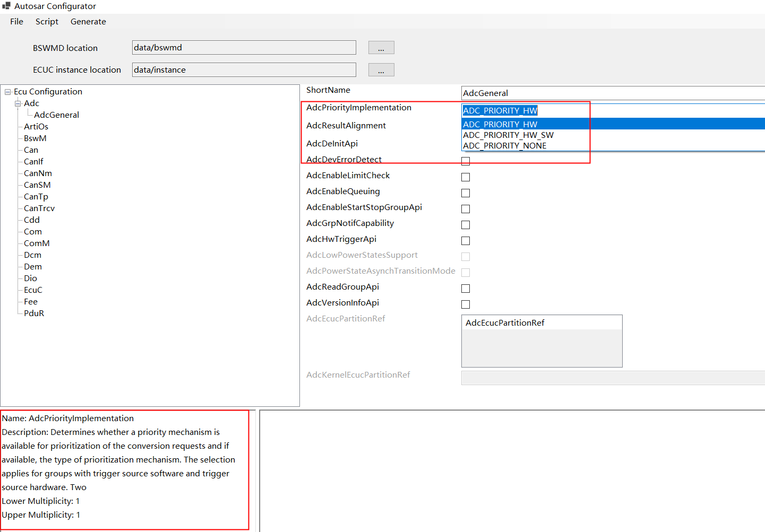Collapse the Adc tree node
The image size is (765, 532).
(18, 103)
